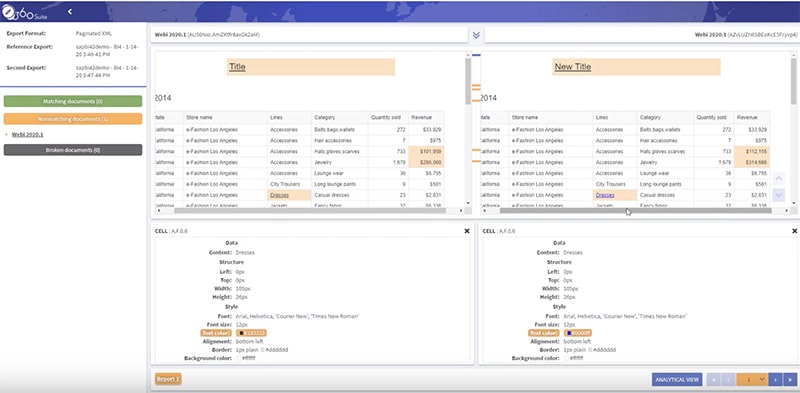
Task: Click the top orange difference marker
Action: (x=476, y=85)
